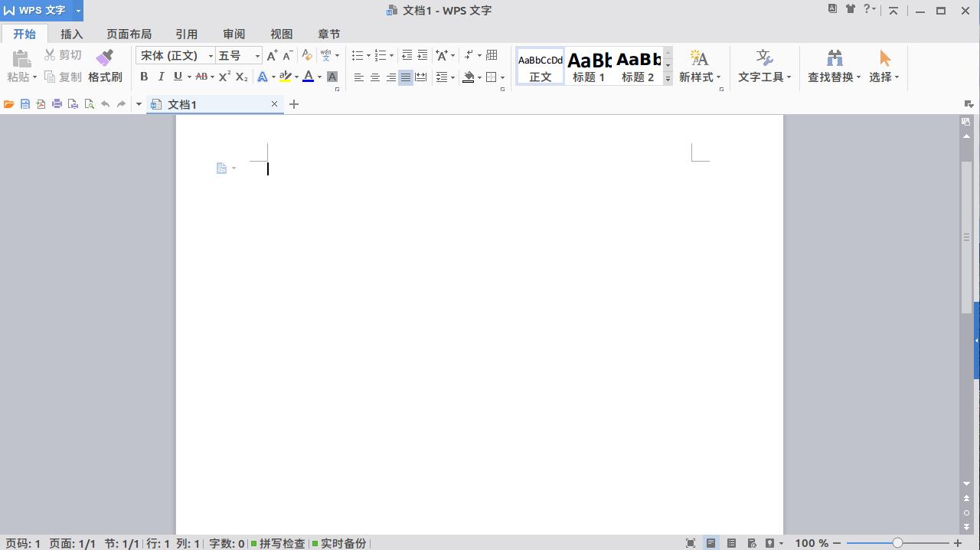Expand the font size dropdown 五号
Viewport: 980px width, 550px height.
[257, 56]
